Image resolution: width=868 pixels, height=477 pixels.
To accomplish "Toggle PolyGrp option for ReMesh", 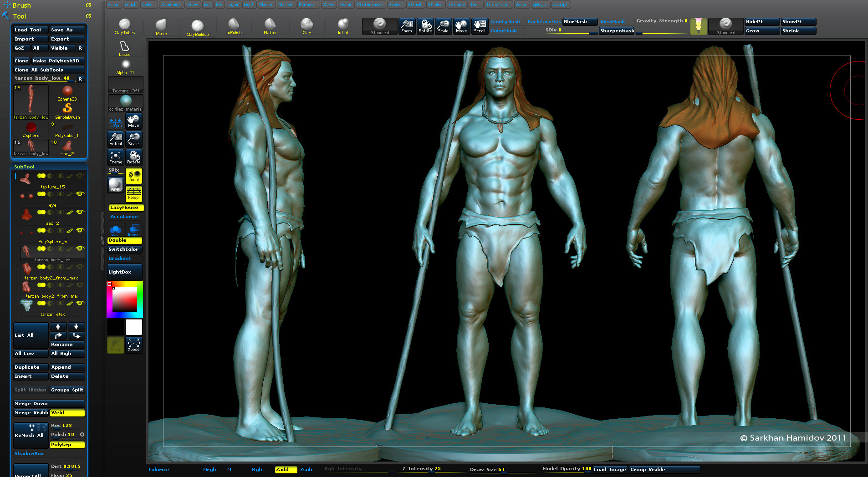I will pyautogui.click(x=67, y=445).
